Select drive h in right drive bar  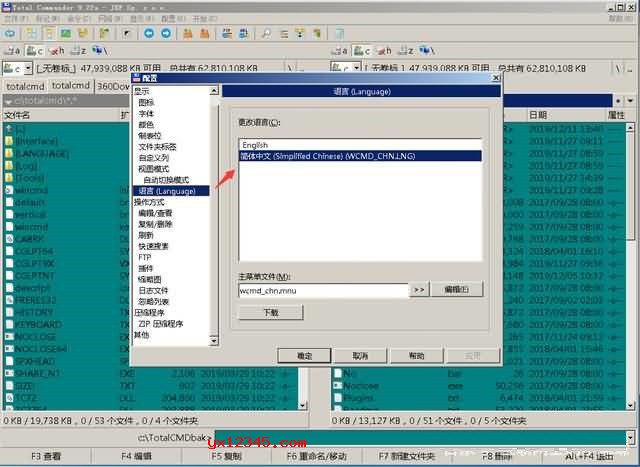[x=384, y=51]
